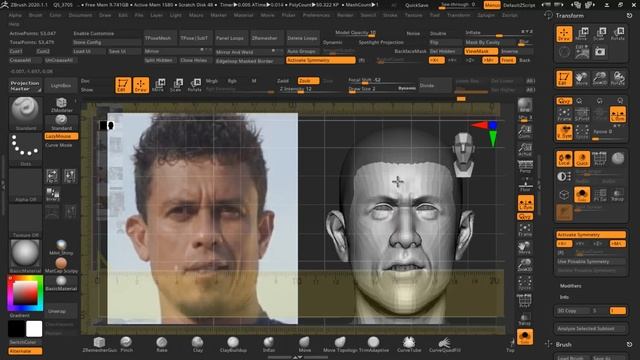640x360 pixels.
Task: Toggle Use Posable Symmetry
Action: 591,262
